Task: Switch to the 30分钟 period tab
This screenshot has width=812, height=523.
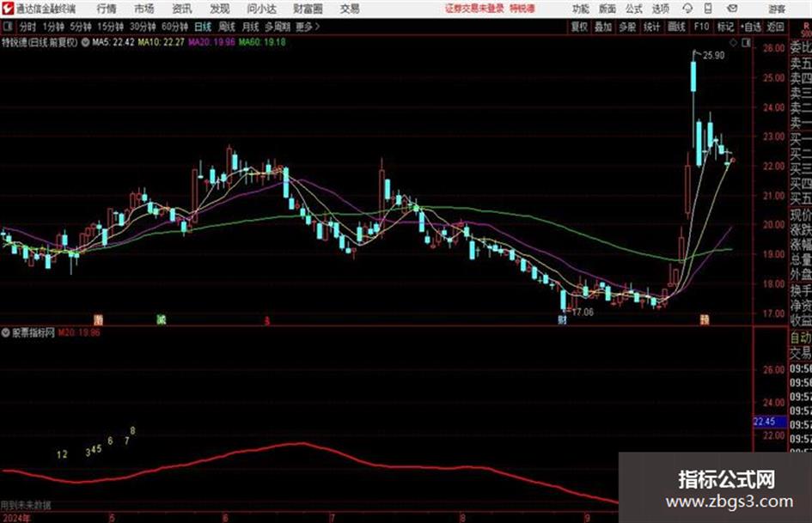Action: (143, 27)
